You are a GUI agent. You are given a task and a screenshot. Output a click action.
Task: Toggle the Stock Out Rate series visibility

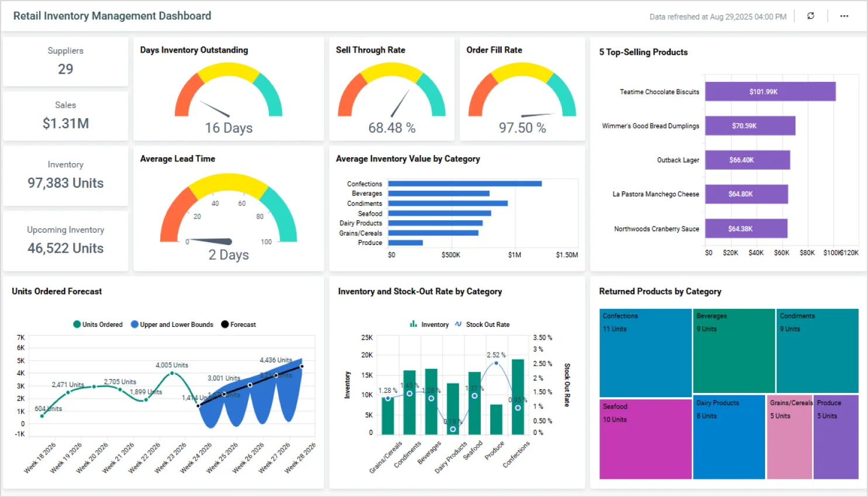488,324
